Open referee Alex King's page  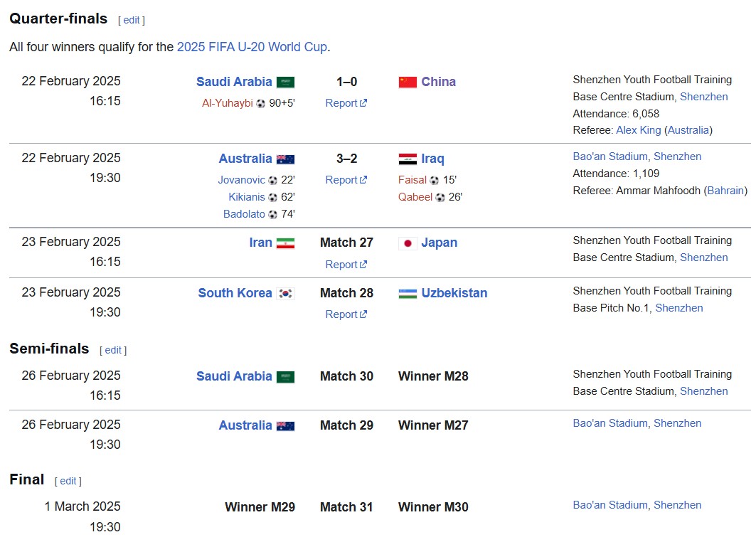639,130
